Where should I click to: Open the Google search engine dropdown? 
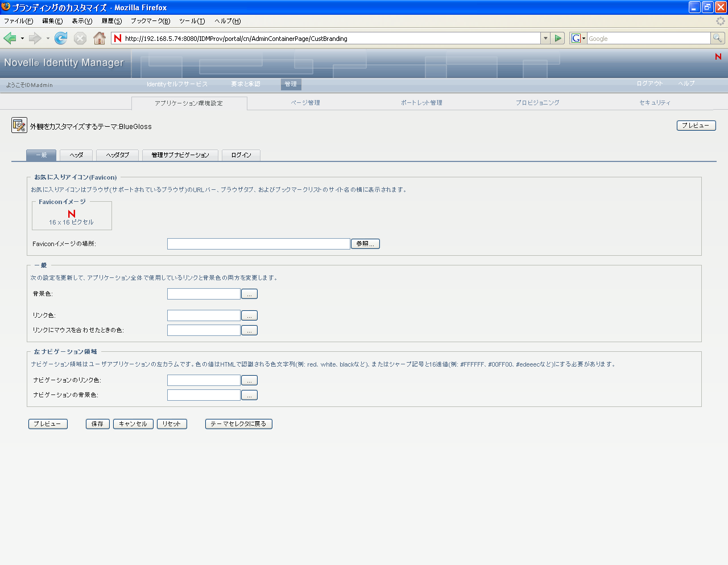coord(578,38)
